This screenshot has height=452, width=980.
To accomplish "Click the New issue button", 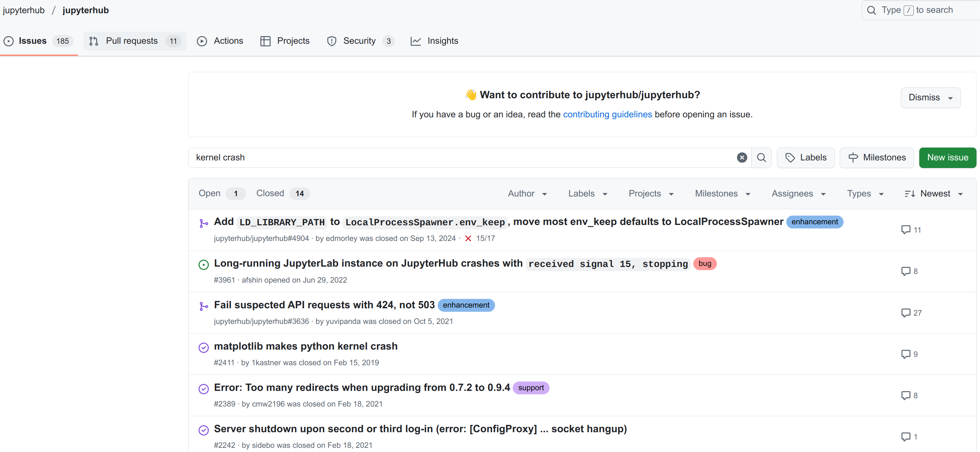I will tap(947, 158).
